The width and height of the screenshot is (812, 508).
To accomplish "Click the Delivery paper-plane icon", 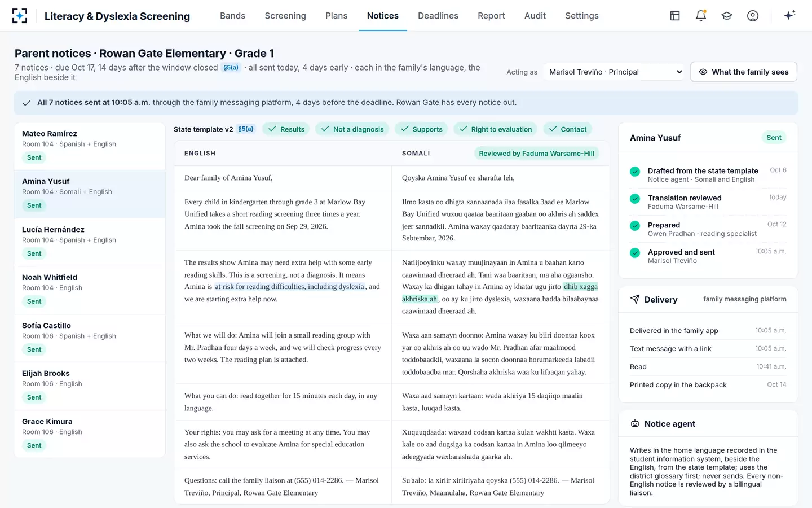I will click(635, 299).
